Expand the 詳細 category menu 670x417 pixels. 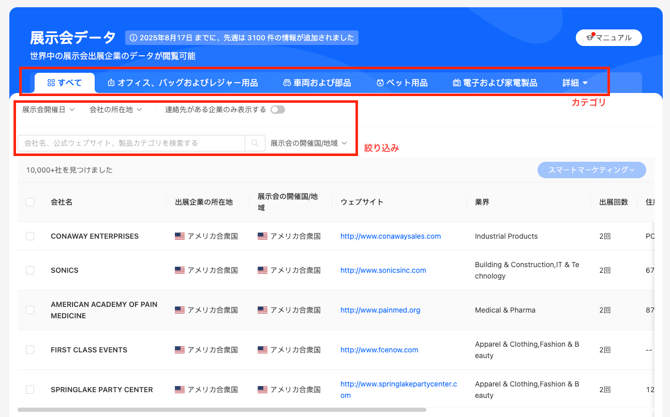click(575, 83)
